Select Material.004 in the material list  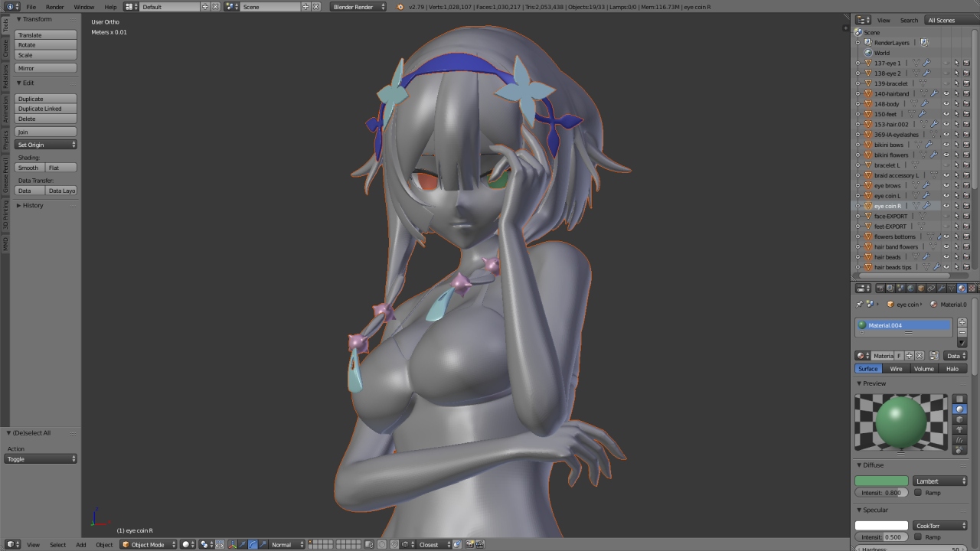[x=903, y=325]
